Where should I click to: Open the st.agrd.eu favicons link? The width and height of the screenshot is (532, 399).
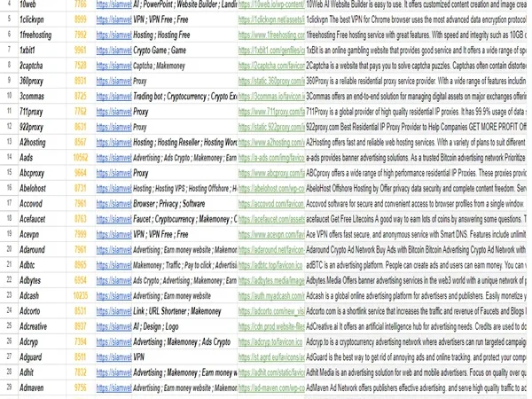(271, 357)
